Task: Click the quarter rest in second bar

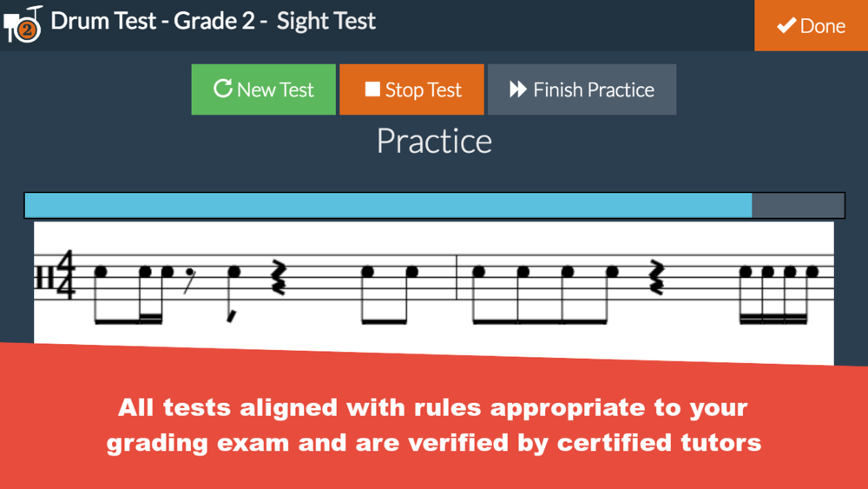Action: tap(656, 277)
